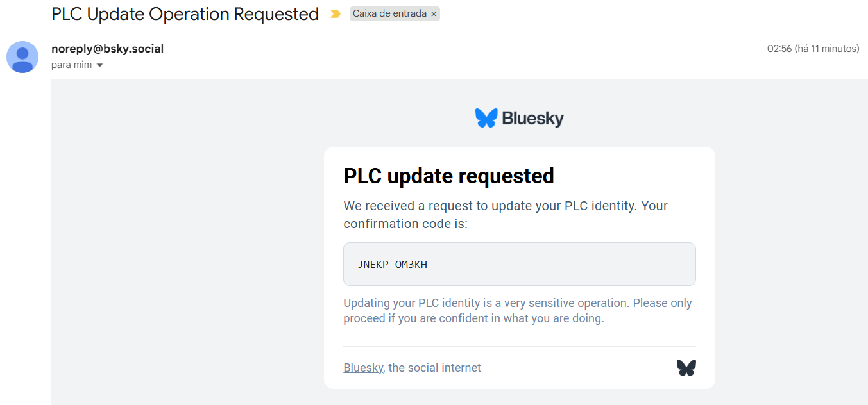Click sender address noreply@bsky.social
Screen dimensions: 868x405
(107, 49)
